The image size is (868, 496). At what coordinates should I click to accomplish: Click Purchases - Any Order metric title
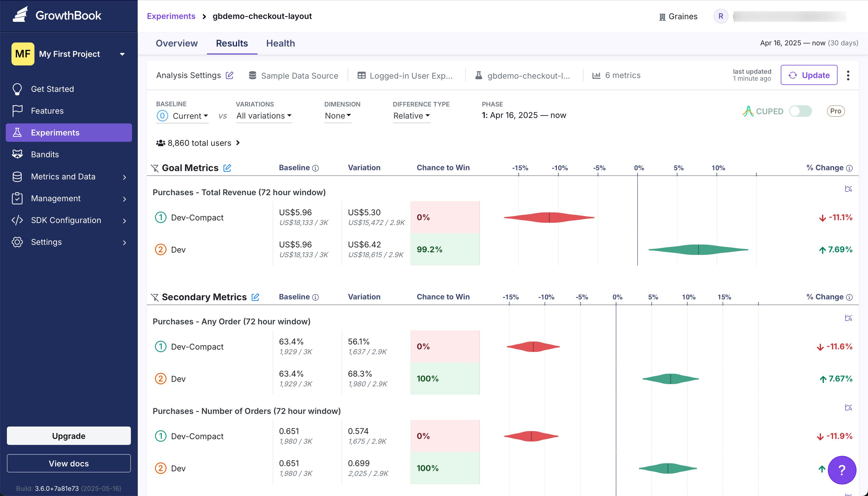[232, 321]
